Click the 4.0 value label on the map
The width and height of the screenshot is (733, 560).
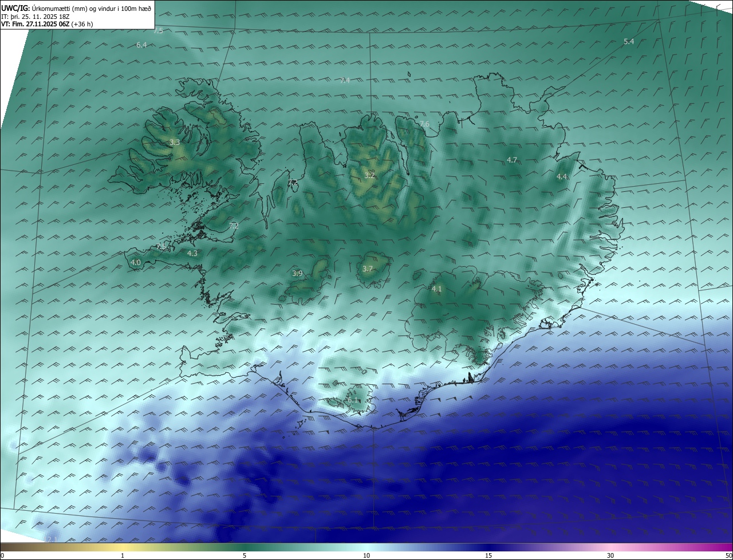pos(136,262)
